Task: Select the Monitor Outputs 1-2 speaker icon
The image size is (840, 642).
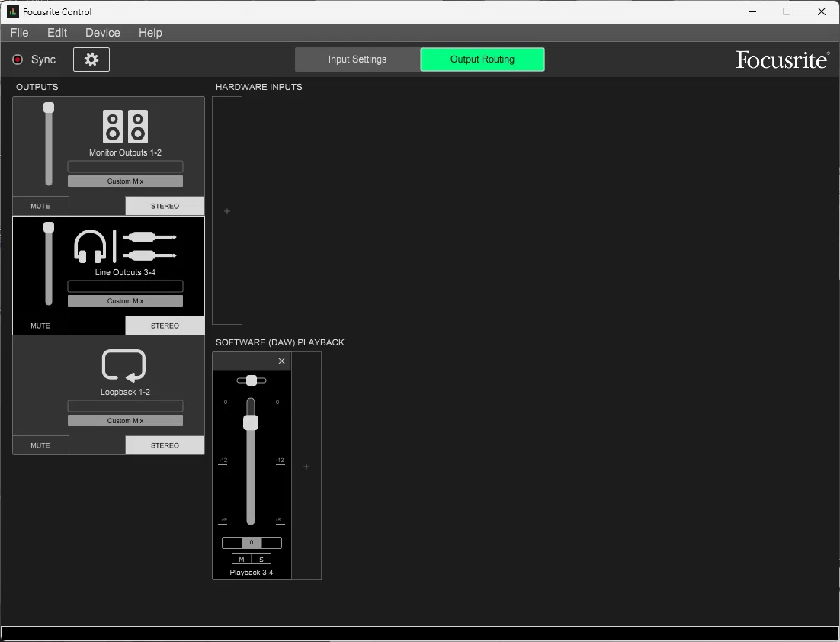Action: click(x=125, y=127)
